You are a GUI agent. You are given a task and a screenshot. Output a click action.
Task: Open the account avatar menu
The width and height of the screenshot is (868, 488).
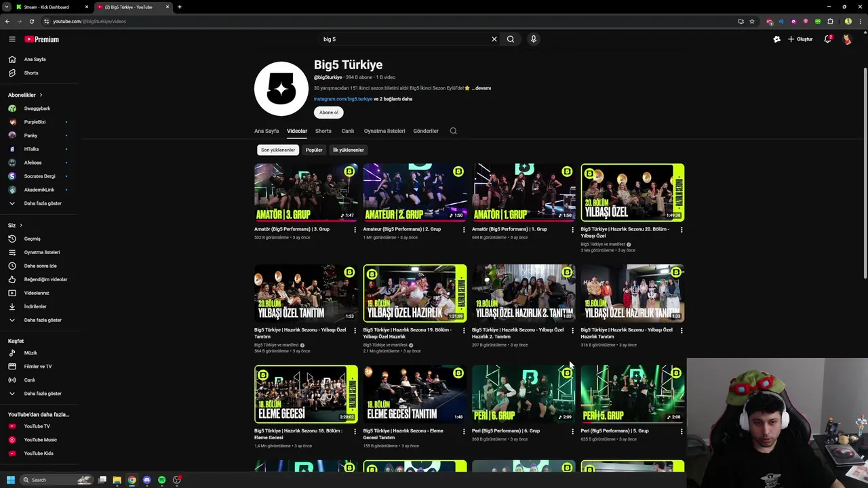[x=847, y=39]
